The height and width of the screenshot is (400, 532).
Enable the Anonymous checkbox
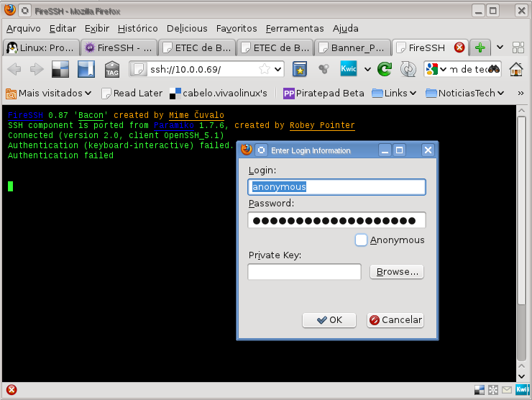click(362, 240)
